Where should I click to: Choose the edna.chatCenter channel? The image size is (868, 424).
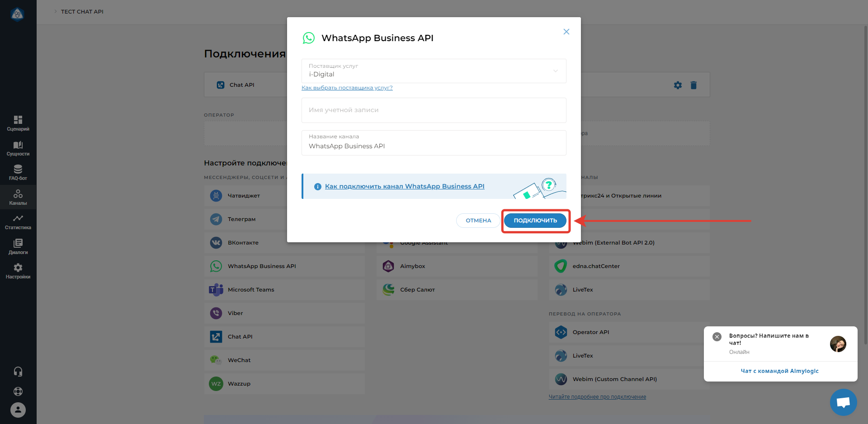pos(629,266)
